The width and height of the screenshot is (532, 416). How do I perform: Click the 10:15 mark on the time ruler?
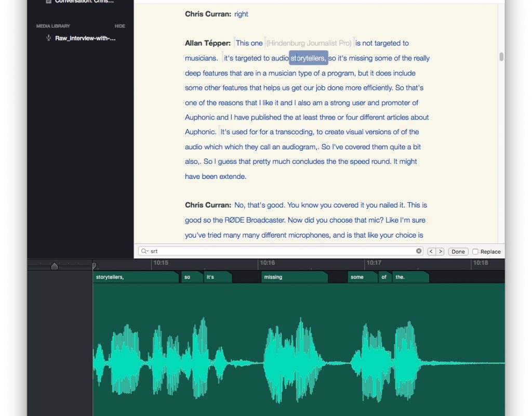point(161,263)
